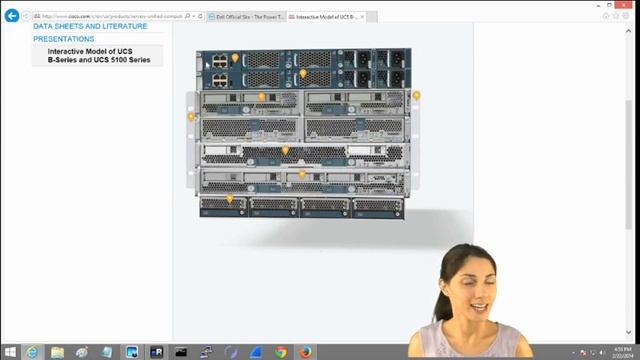Click hotspot on top fabric interconnect ports
This screenshot has height=360, width=640.
(x=235, y=58)
